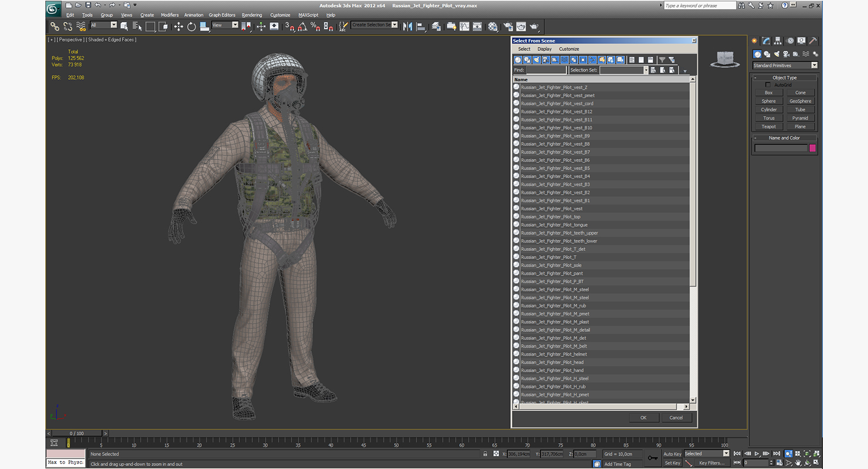Click the Render Production teapot icon
Screen dimensions: 868x469
pyautogui.click(x=534, y=26)
